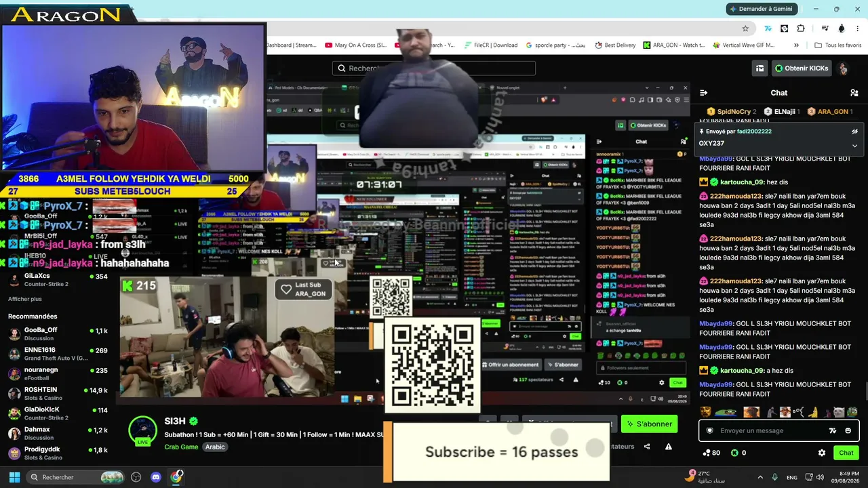Bookmark this page with the star icon

pyautogui.click(x=745, y=28)
